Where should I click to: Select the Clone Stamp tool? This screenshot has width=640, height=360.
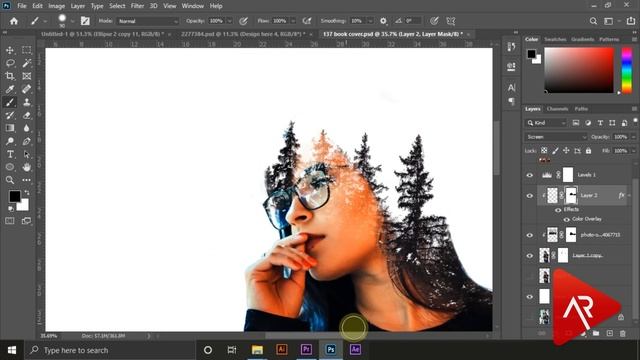27,102
